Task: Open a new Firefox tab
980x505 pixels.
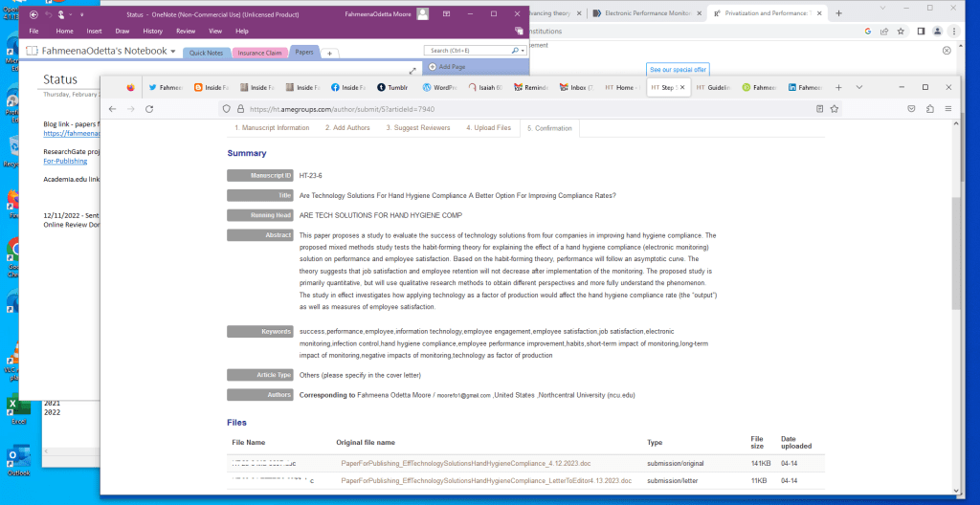Action: coord(838,87)
